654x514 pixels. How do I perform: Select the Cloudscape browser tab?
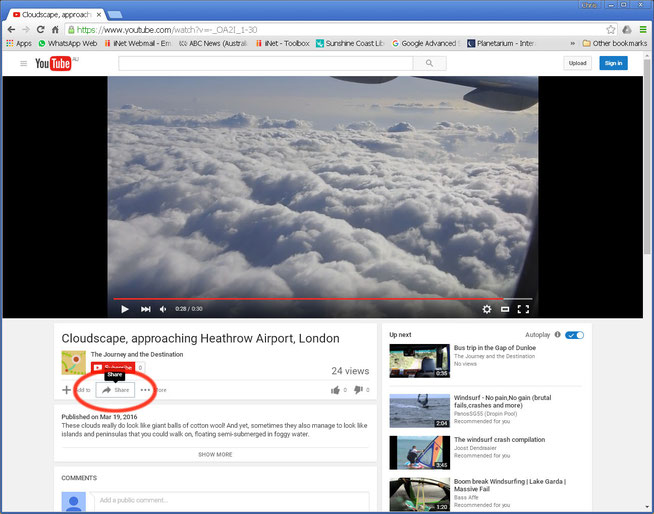click(x=57, y=15)
